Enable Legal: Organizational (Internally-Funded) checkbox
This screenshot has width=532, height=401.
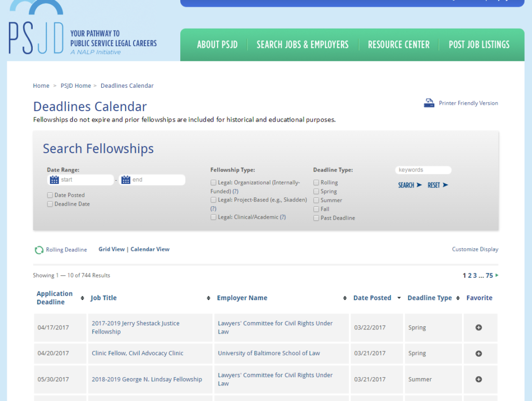[214, 182]
